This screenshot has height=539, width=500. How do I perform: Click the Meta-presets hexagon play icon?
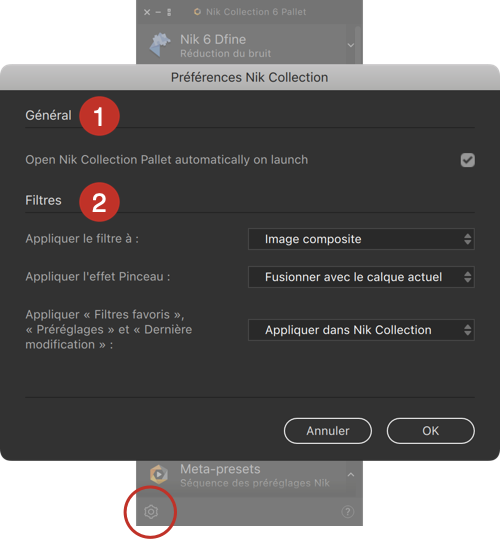click(x=159, y=474)
